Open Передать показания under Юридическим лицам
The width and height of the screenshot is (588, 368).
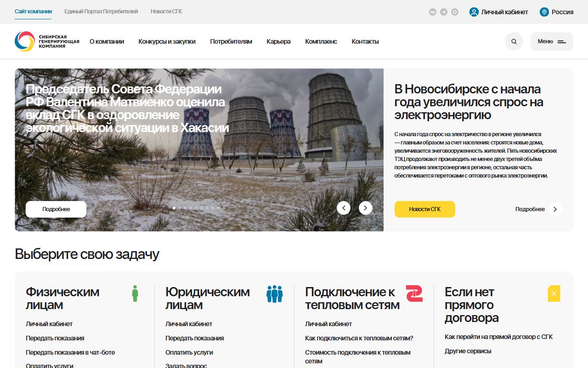tap(195, 338)
